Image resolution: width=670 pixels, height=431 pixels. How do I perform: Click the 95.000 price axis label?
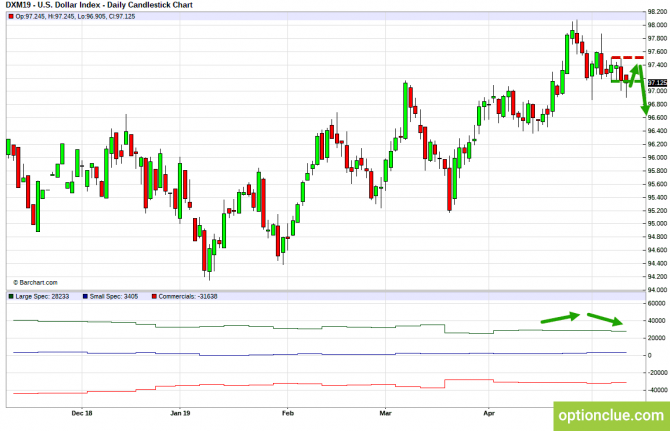point(657,223)
